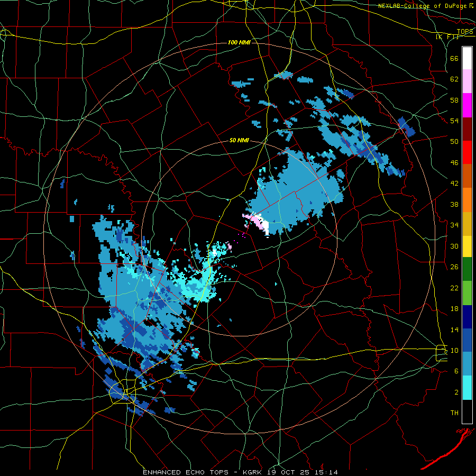The height and width of the screenshot is (476, 476).
Task: Click the "K FT" legend units label
Action: pos(447,36)
